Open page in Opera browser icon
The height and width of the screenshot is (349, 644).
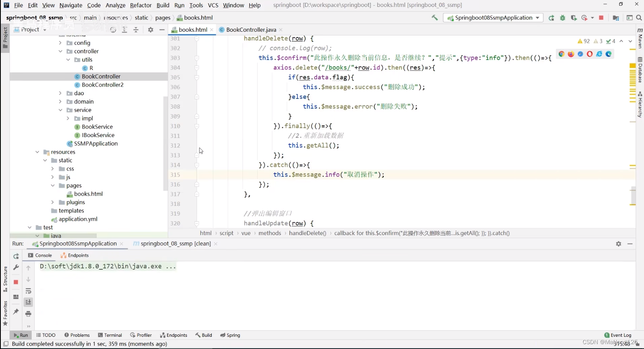pos(590,54)
